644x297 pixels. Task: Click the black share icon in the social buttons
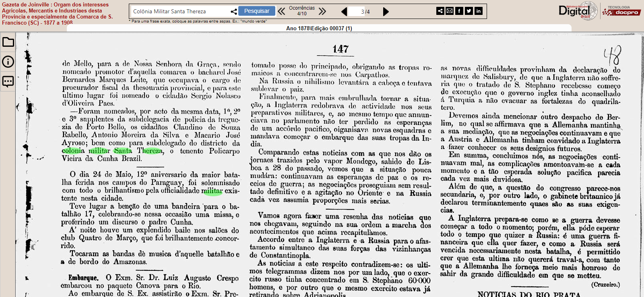point(440,11)
